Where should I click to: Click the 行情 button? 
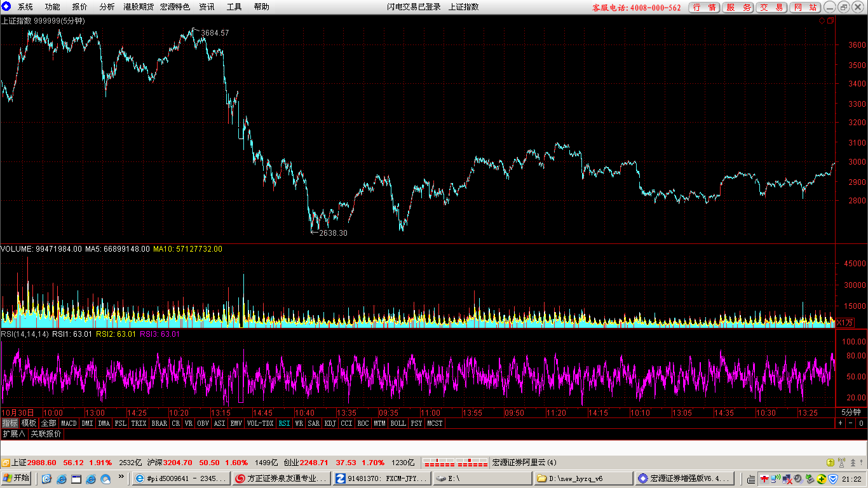pyautogui.click(x=704, y=8)
